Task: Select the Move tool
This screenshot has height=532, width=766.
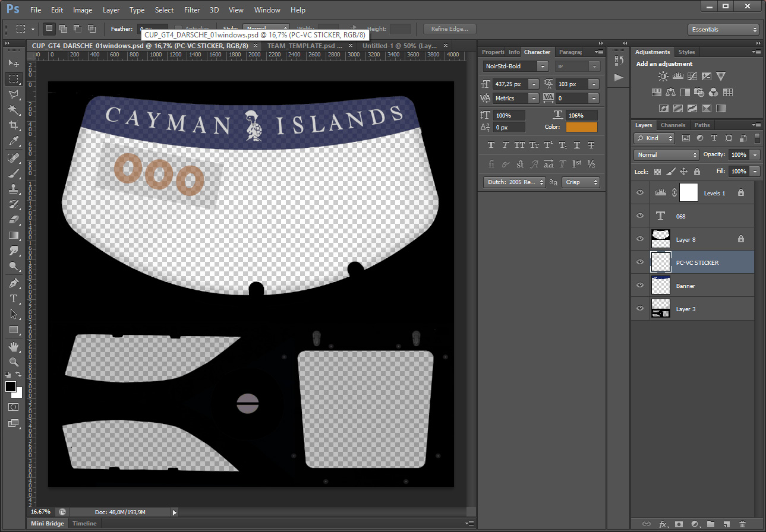Action: point(13,63)
